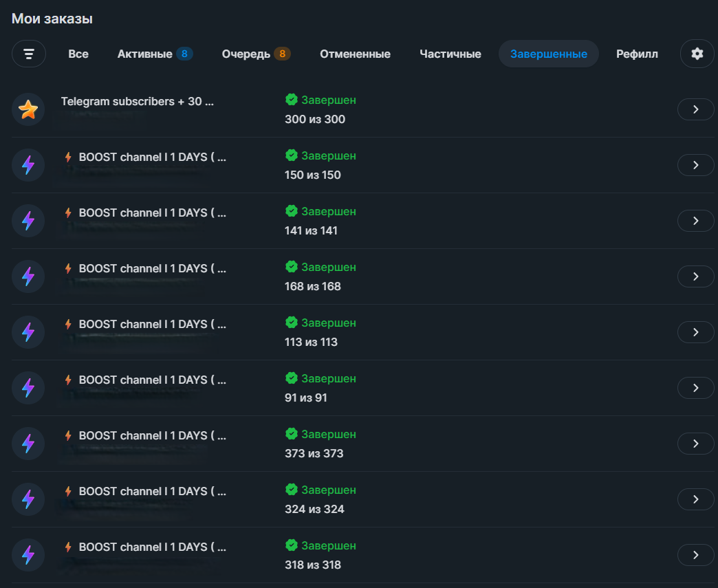Click the 300 из 300 quantity text
The image size is (718, 588).
(315, 119)
